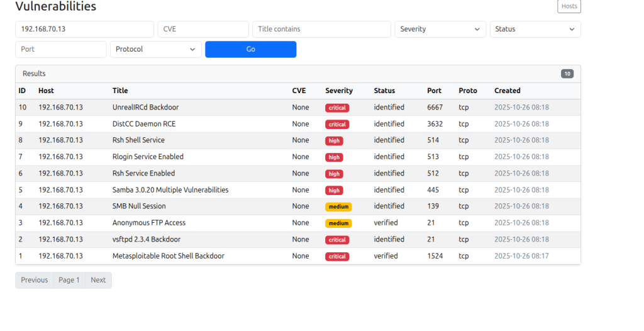644x331 pixels.
Task: Click the results count badge showing 10
Action: [567, 74]
